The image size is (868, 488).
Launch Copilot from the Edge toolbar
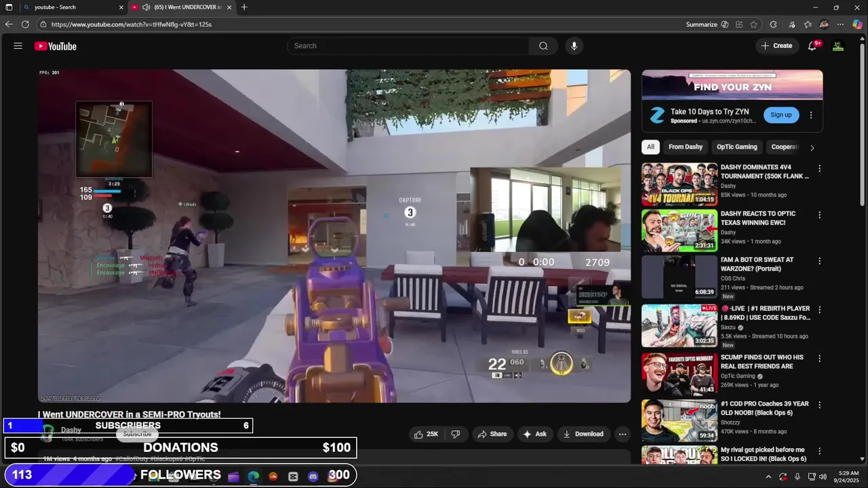[857, 24]
